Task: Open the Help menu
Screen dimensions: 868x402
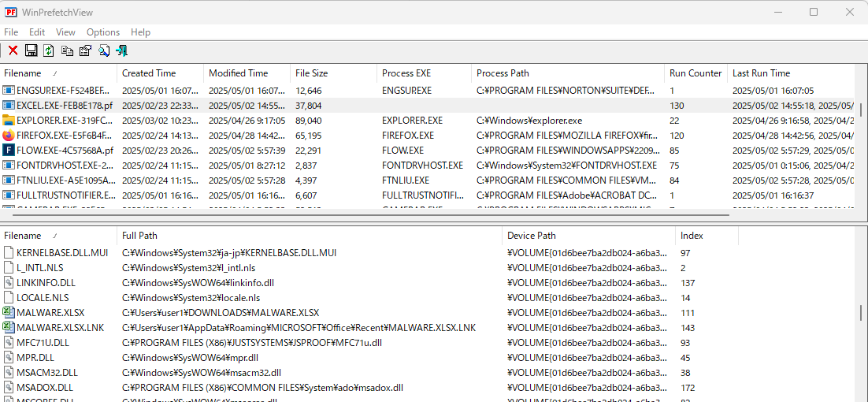Action: coord(141,32)
